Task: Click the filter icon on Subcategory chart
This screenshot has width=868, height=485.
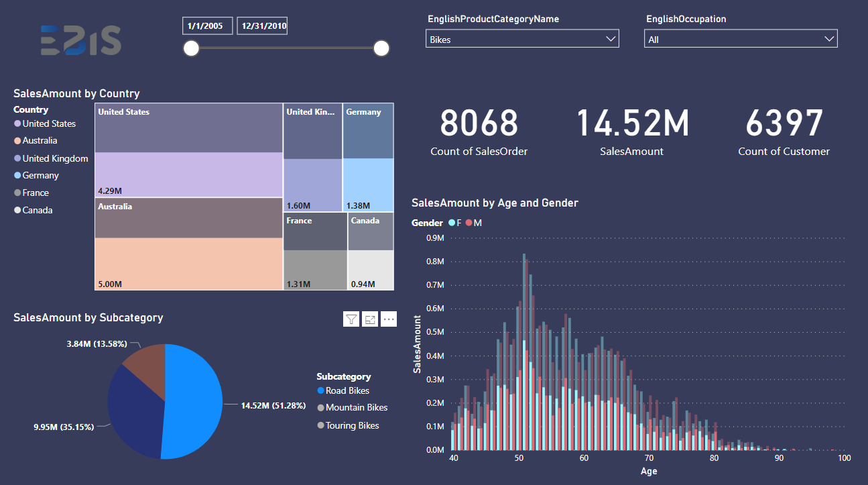Action: click(x=351, y=319)
